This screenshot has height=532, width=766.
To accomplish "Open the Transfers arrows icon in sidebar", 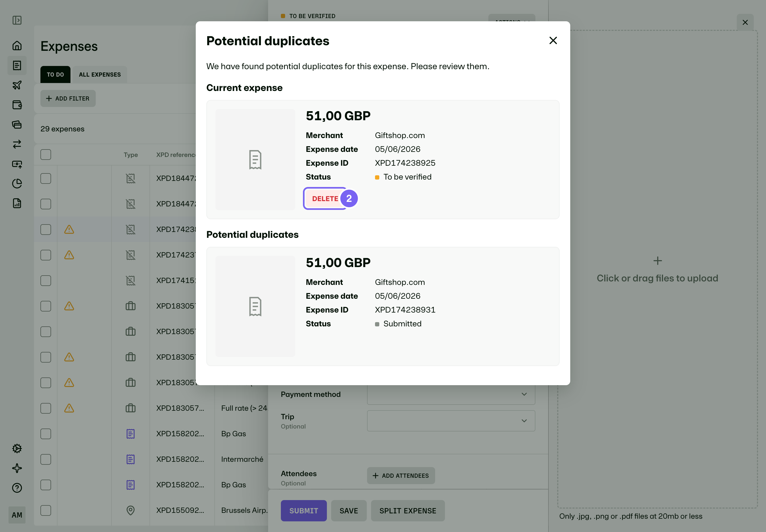I will click(x=17, y=144).
